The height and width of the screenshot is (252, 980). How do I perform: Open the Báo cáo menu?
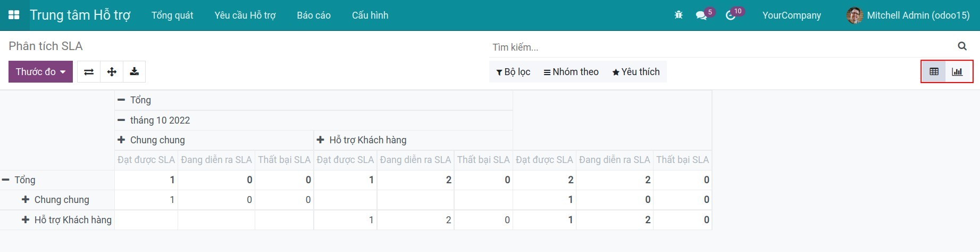click(314, 15)
